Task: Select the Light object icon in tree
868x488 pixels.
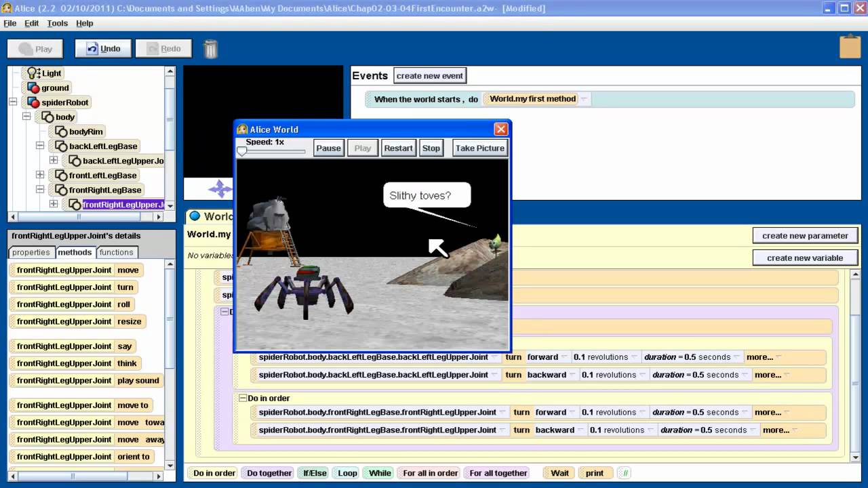Action: coord(33,73)
